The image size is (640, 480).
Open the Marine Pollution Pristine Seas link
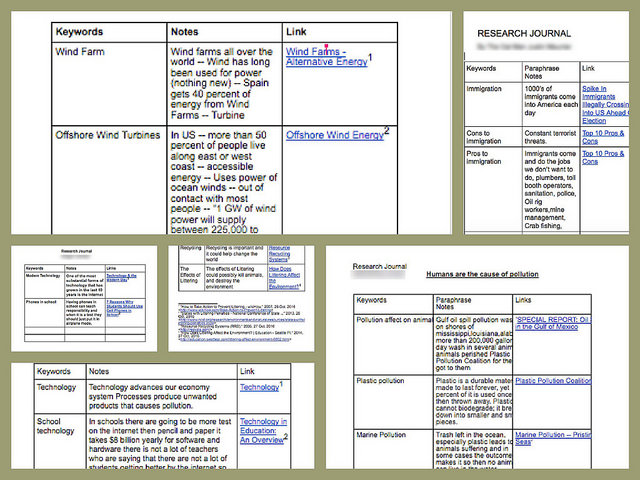tap(553, 438)
